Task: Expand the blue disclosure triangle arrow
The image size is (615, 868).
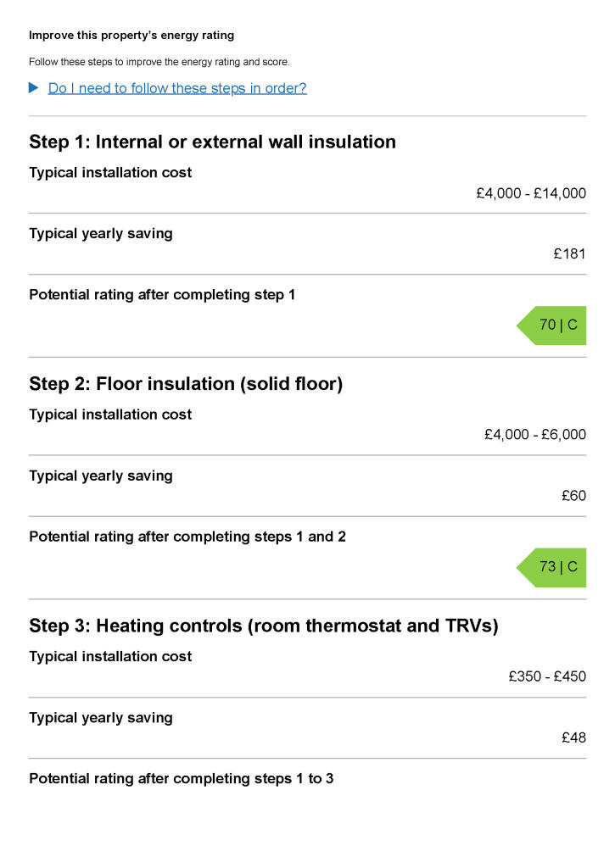Action: [x=34, y=88]
